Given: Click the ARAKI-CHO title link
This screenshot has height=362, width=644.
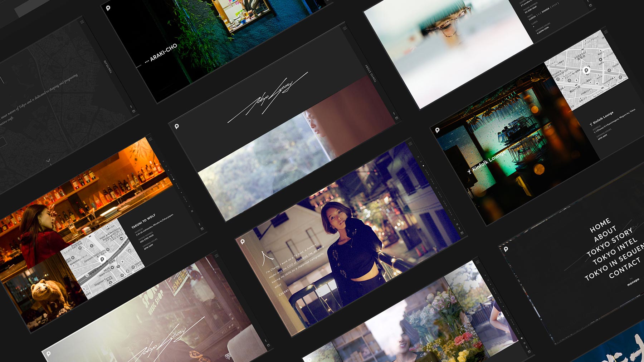Looking at the screenshot, I should coord(163,53).
